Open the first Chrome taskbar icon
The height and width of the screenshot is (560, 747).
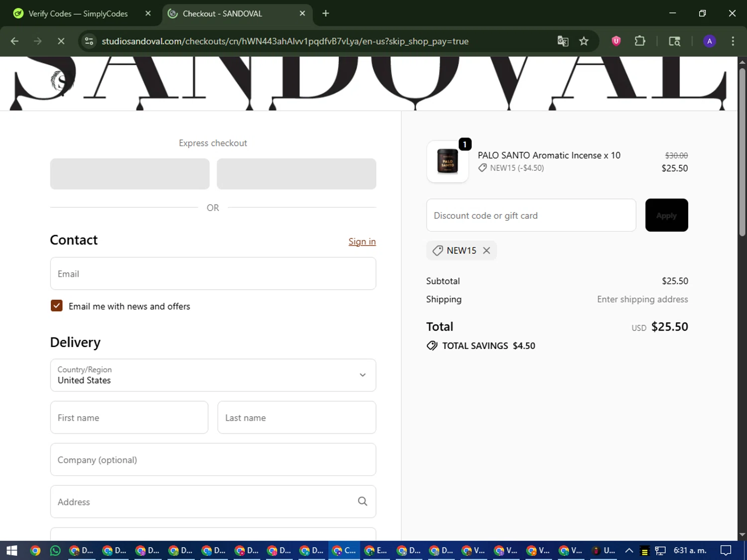[35, 551]
